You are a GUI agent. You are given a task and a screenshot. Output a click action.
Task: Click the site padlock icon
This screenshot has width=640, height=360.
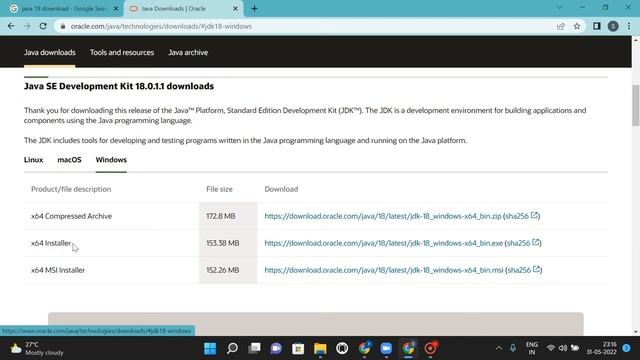coord(63,26)
